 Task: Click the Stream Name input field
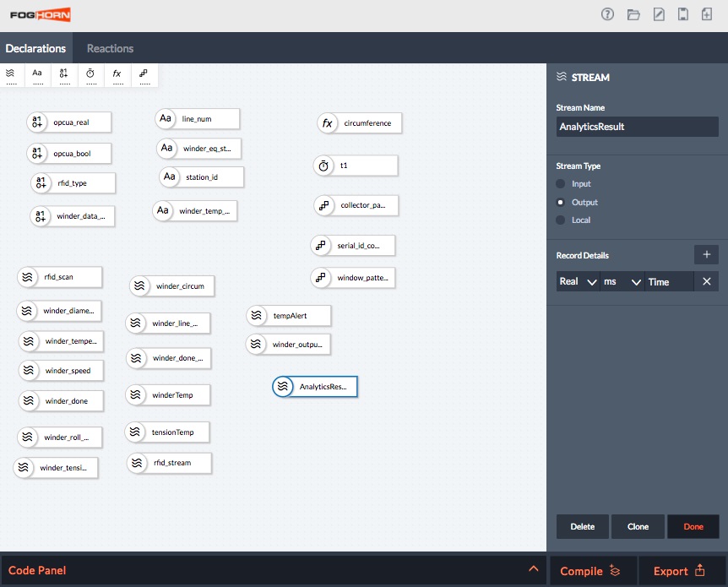(x=637, y=127)
